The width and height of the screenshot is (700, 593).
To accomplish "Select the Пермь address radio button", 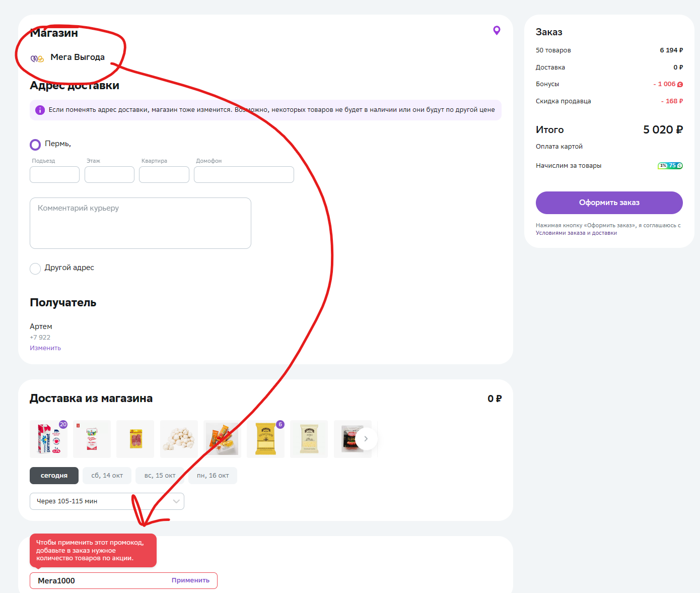I will (x=35, y=145).
